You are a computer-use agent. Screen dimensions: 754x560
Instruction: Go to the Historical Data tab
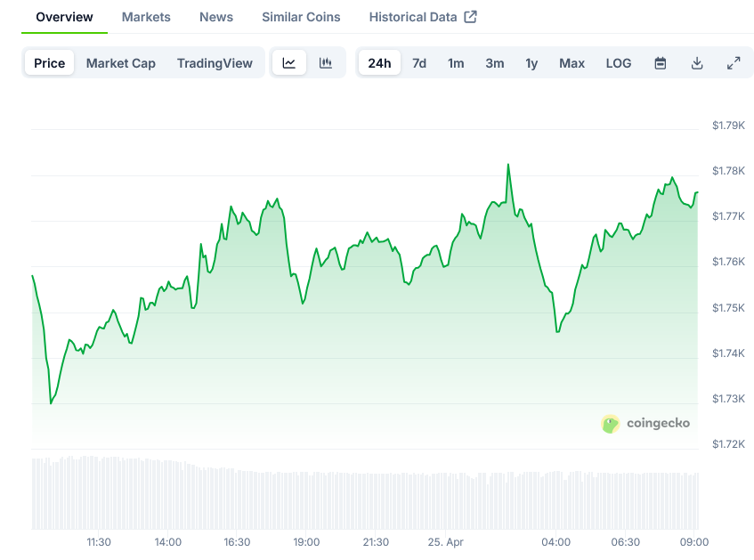tap(412, 16)
